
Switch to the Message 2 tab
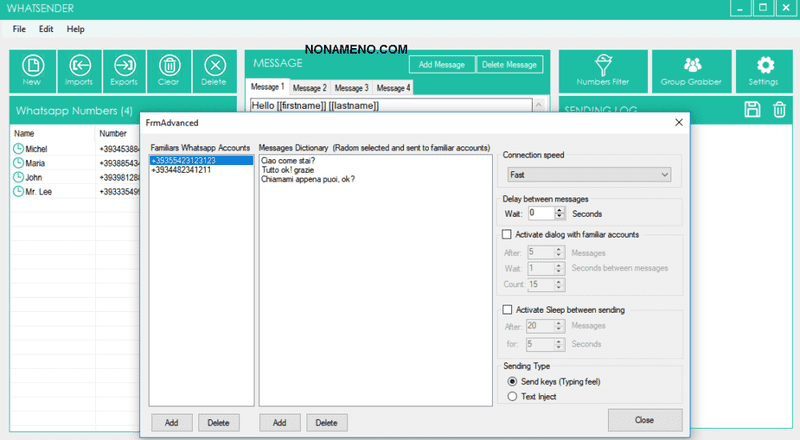[x=309, y=88]
